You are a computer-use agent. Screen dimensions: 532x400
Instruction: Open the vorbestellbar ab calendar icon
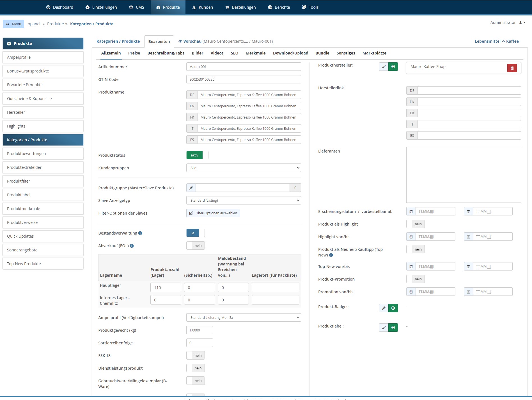[x=469, y=212]
